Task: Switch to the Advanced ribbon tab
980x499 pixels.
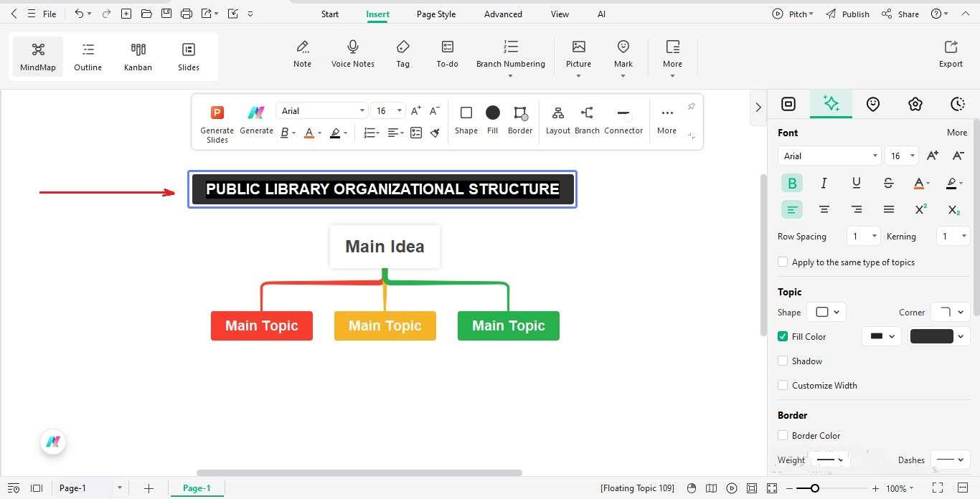Action: 502,14
